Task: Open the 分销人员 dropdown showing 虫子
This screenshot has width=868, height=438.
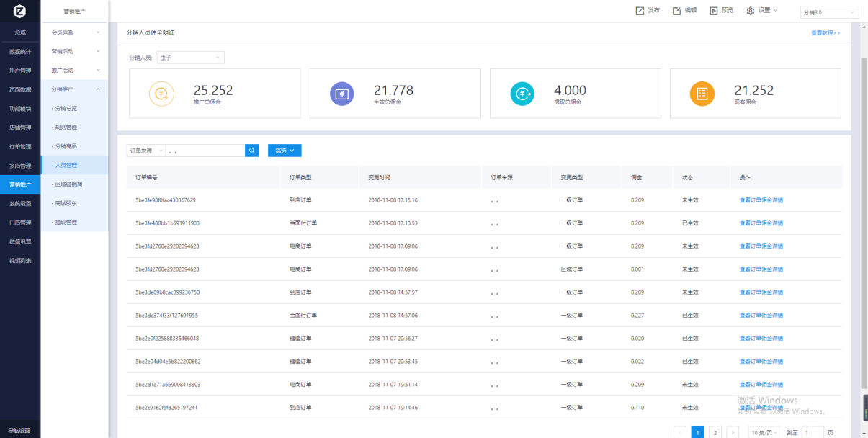Action: pos(190,58)
